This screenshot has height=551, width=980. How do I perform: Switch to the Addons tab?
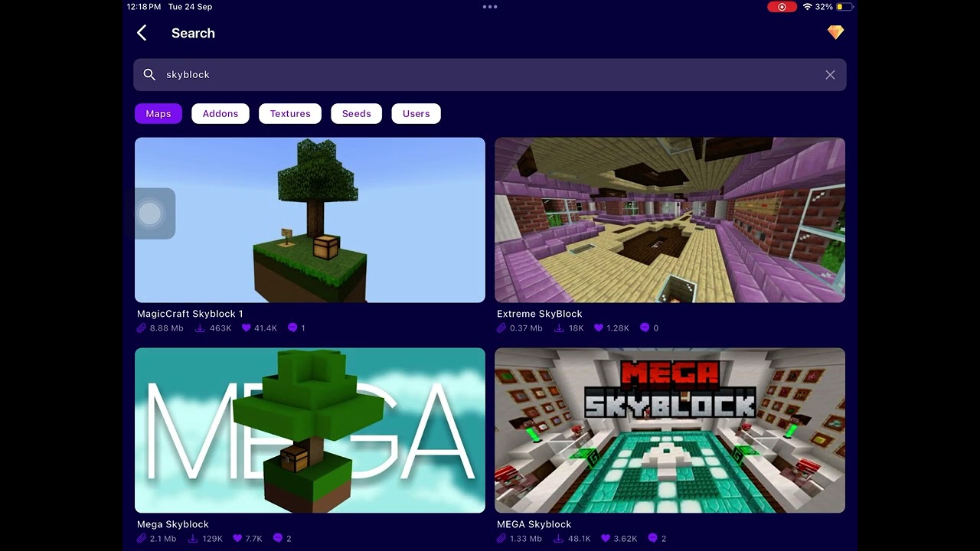pyautogui.click(x=220, y=113)
